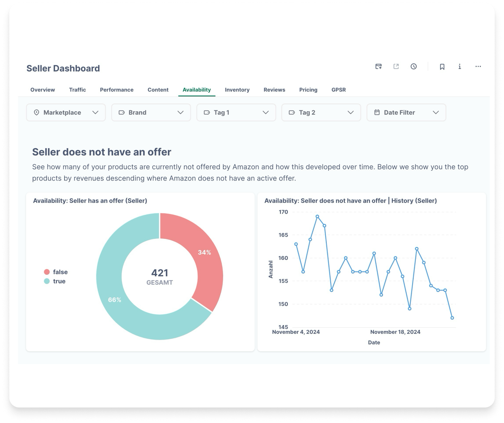Viewport: 504px width, 423px height.
Task: Click the Date x-axis label
Action: tap(374, 342)
